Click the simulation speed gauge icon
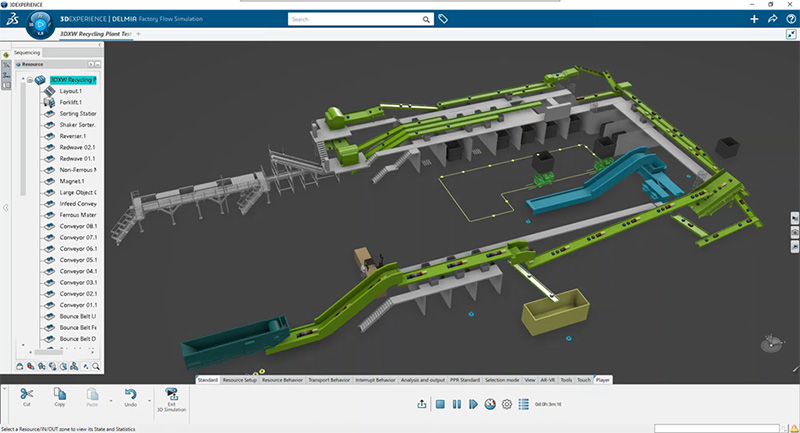This screenshot has height=433, width=800. [490, 404]
